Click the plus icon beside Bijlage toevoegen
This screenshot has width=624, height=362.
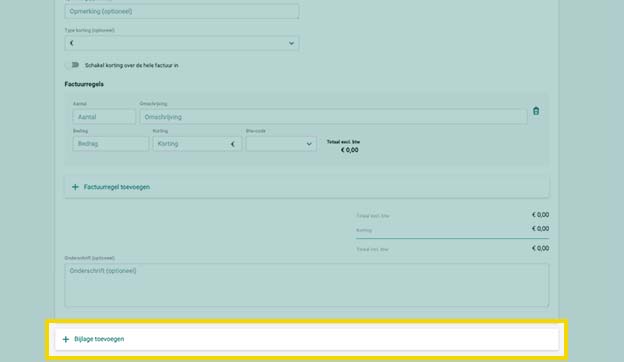[66, 339]
